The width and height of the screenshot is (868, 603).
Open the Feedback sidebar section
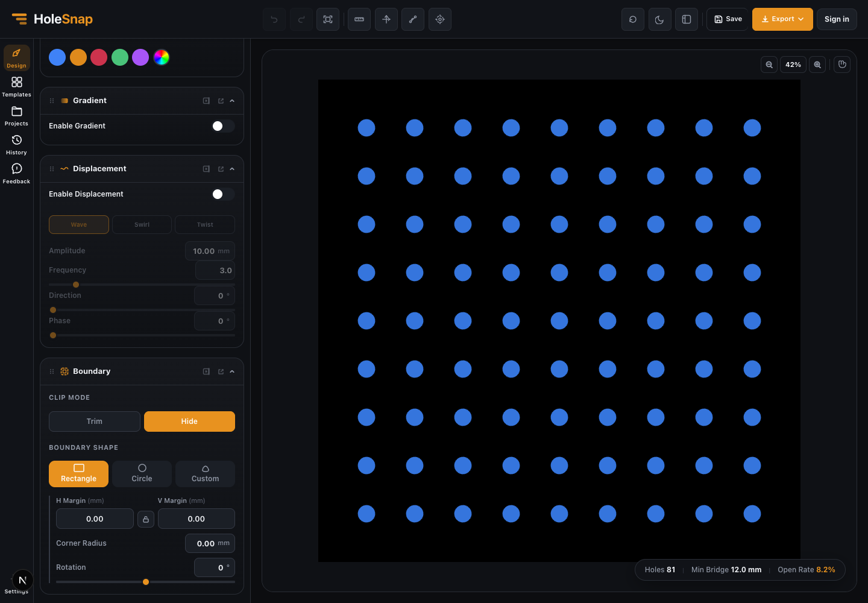click(17, 174)
